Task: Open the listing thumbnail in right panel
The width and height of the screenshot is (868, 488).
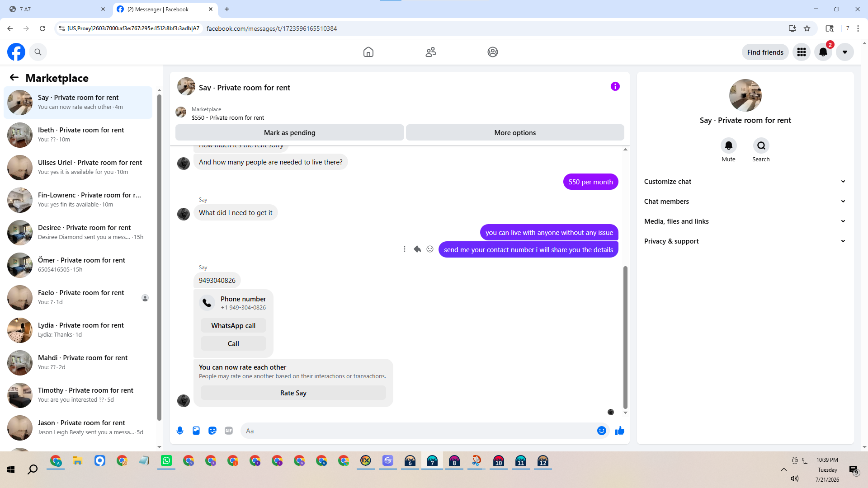Action: 745,95
